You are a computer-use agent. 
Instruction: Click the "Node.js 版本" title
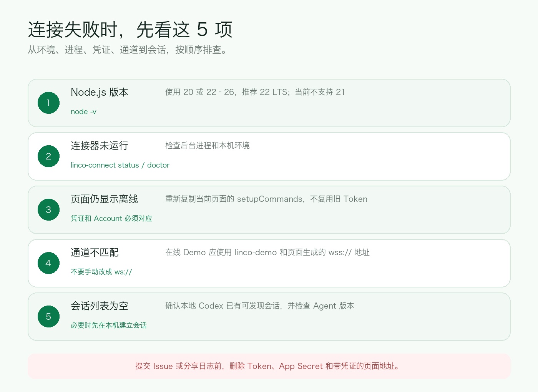click(100, 92)
